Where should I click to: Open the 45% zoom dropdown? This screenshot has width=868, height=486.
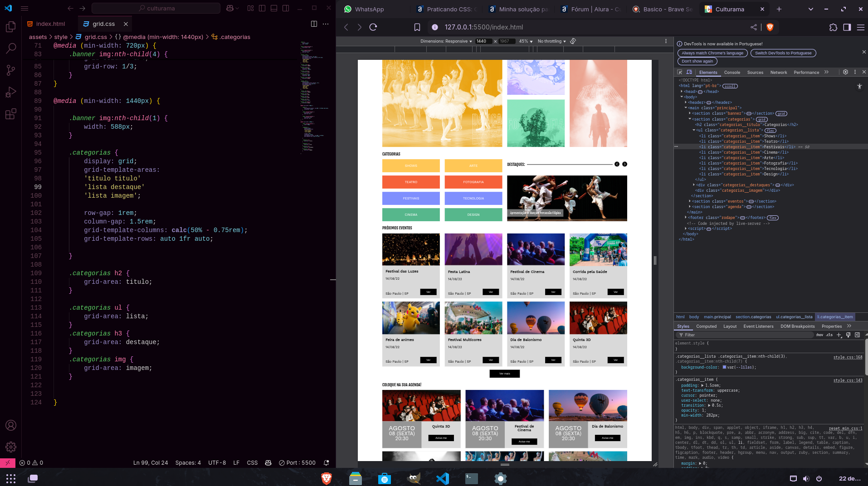tap(526, 41)
